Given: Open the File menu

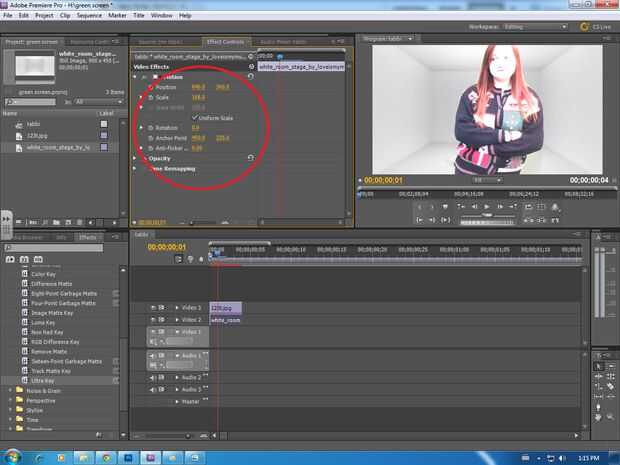Looking at the screenshot, I should click(8, 15).
